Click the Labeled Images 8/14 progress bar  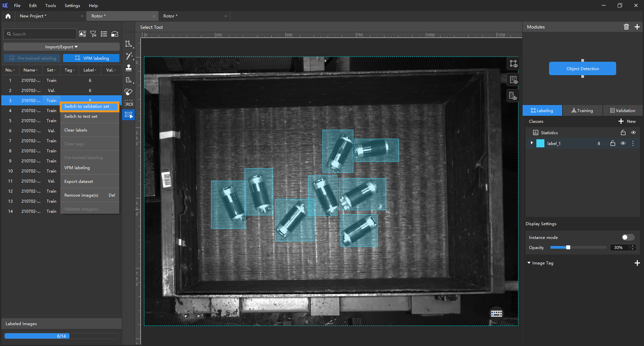coord(61,336)
